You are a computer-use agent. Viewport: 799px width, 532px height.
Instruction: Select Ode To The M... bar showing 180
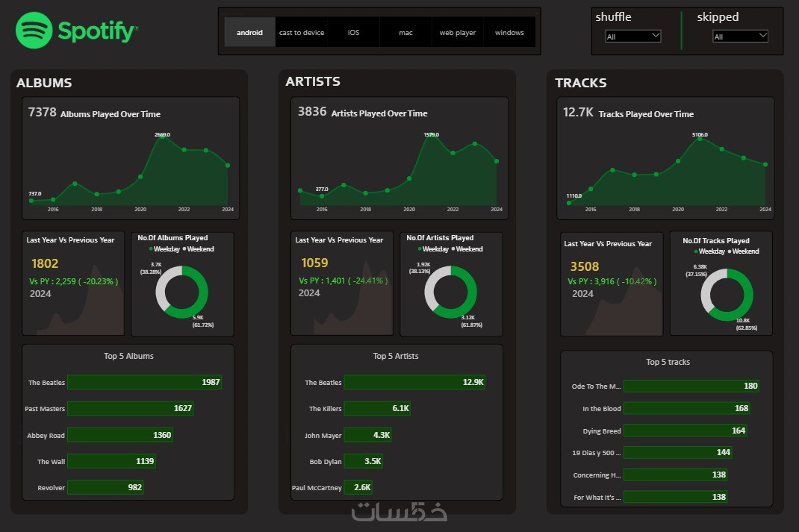coord(691,386)
